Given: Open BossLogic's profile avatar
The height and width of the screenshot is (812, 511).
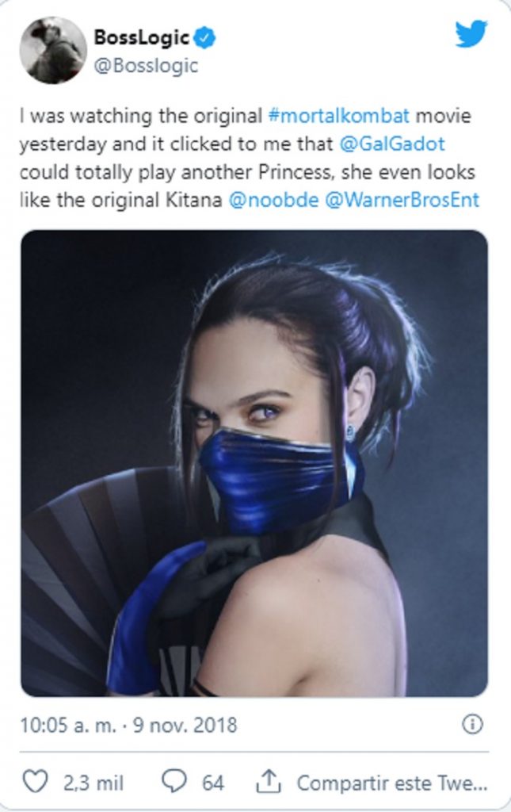Looking at the screenshot, I should coord(53,50).
